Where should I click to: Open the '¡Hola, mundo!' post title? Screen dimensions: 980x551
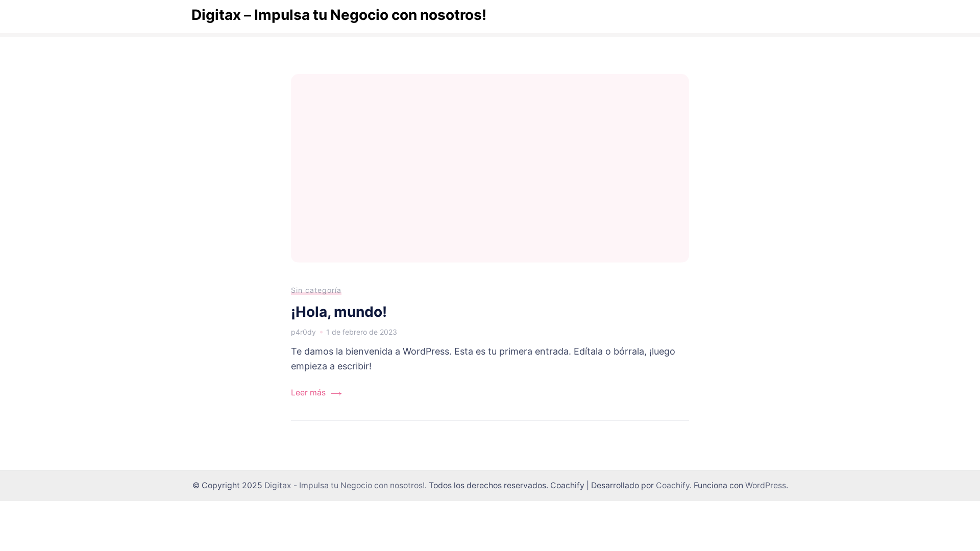pos(339,312)
